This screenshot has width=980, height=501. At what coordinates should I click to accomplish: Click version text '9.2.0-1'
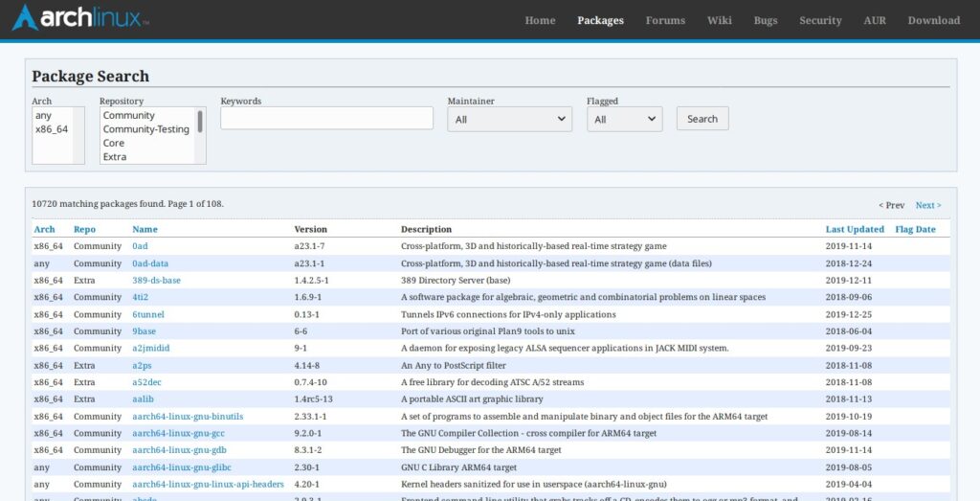pos(307,433)
